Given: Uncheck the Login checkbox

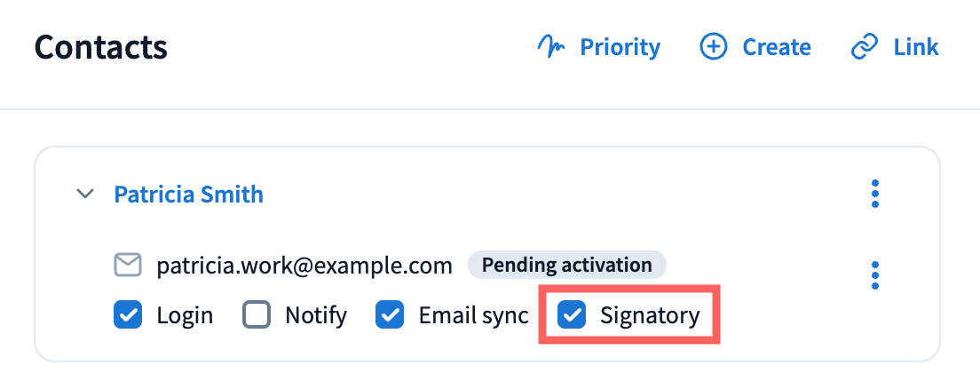Looking at the screenshot, I should [x=128, y=314].
